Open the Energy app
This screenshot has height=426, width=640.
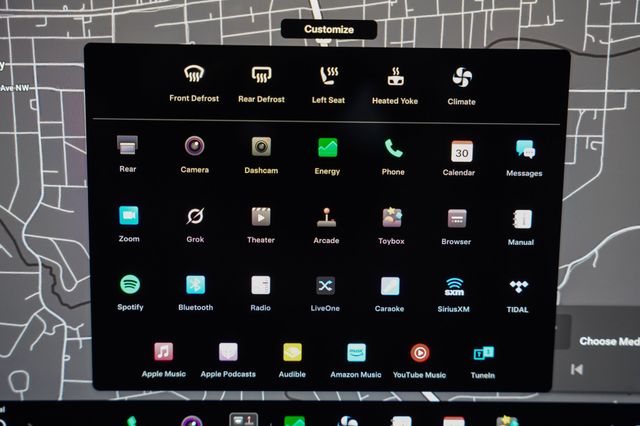(327, 147)
